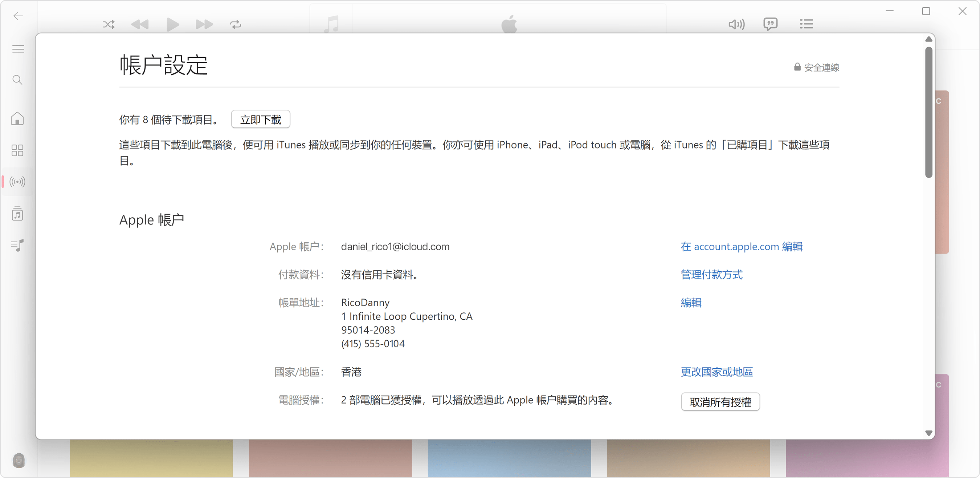The image size is (980, 478).
Task: Open the hamburger navigation menu
Action: pos(17,49)
